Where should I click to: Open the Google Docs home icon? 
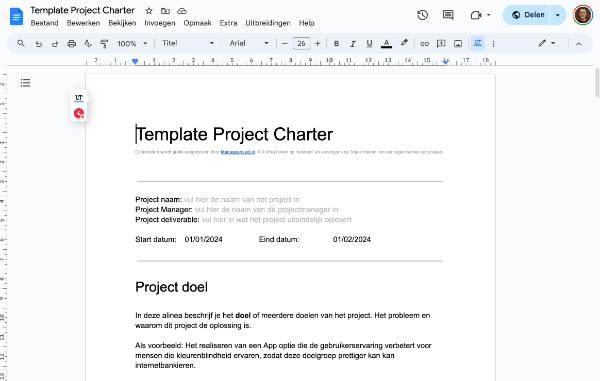point(16,16)
